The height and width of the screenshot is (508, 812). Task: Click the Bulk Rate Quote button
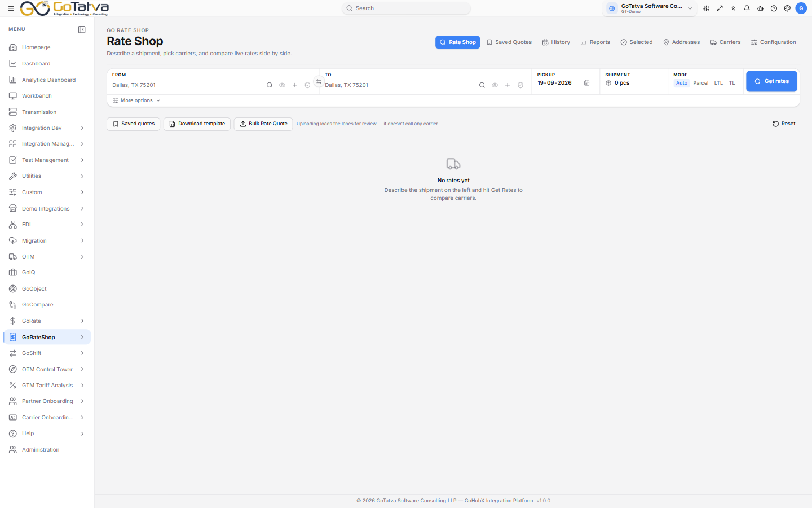coord(263,124)
